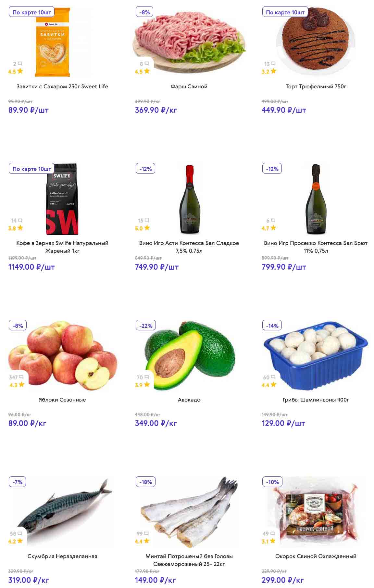Image resolution: width=374 pixels, height=588 pixels.
Task: Click the star rating icon on Скумбрия
Action: (20, 541)
